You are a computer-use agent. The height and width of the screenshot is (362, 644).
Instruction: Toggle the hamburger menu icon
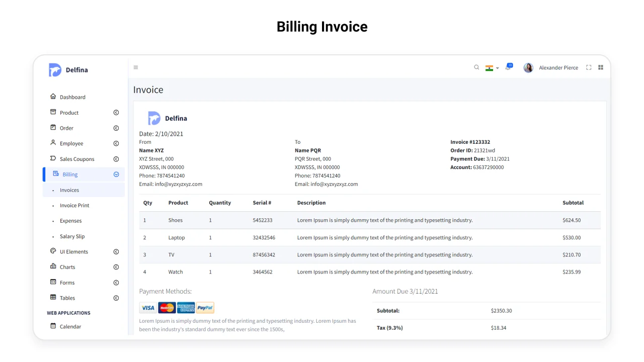[136, 67]
